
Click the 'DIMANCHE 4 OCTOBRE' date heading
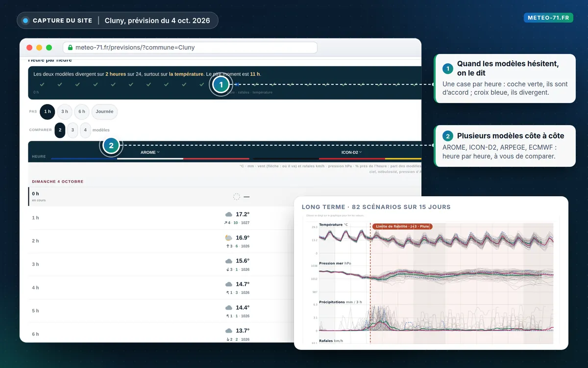tap(58, 182)
